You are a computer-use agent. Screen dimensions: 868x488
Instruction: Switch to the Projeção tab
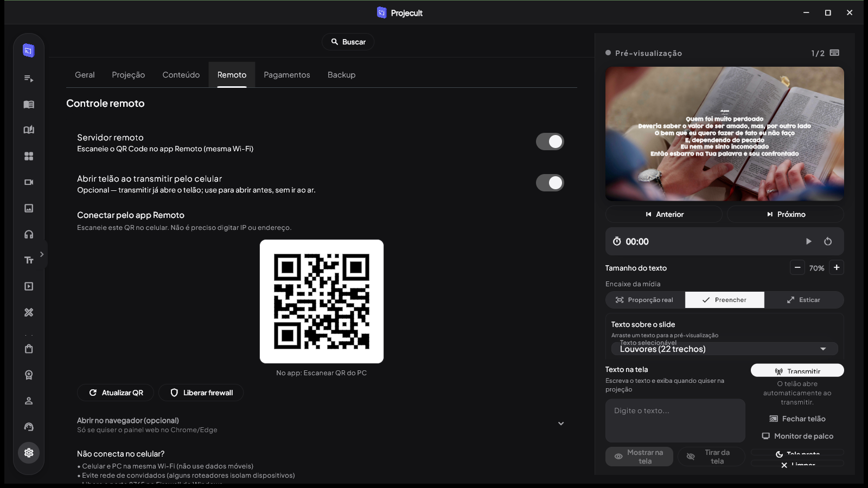(129, 75)
